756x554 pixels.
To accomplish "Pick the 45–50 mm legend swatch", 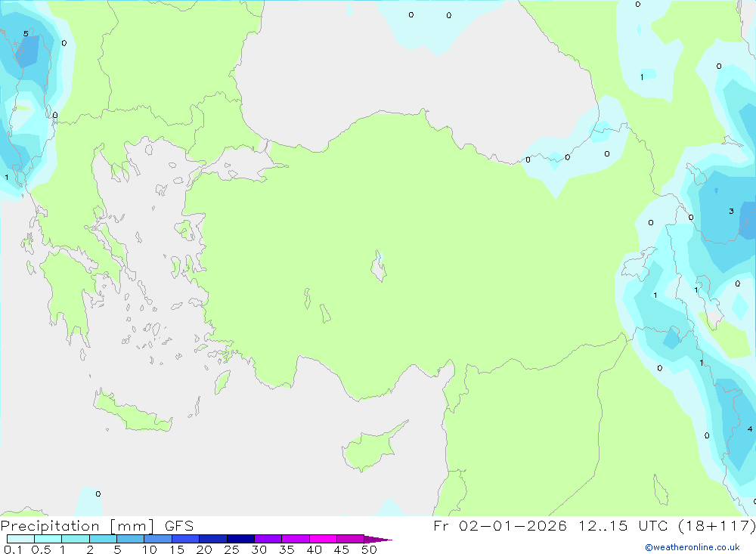I will [351, 539].
